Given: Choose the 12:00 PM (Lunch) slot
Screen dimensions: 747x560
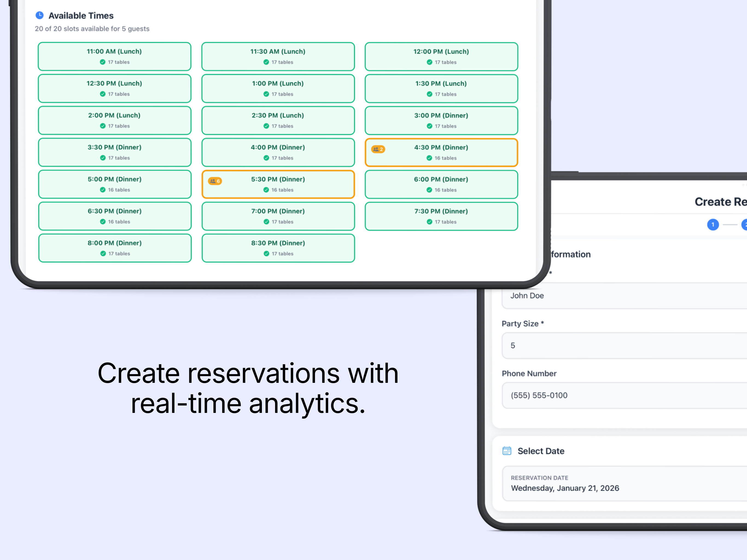Looking at the screenshot, I should coord(441,56).
